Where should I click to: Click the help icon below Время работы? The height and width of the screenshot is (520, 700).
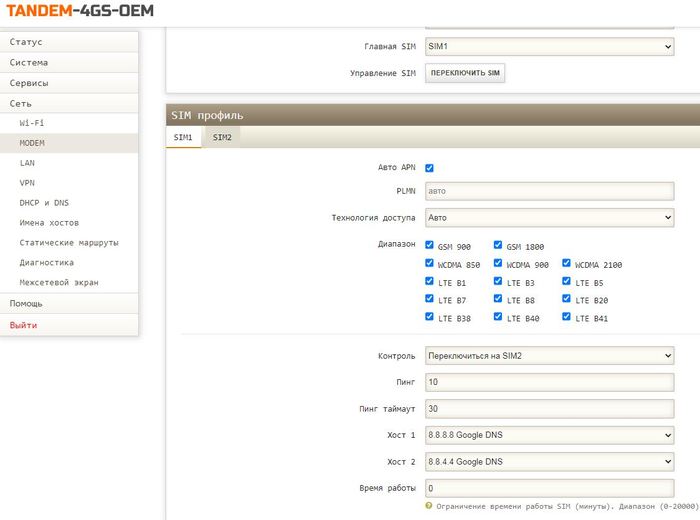[429, 506]
